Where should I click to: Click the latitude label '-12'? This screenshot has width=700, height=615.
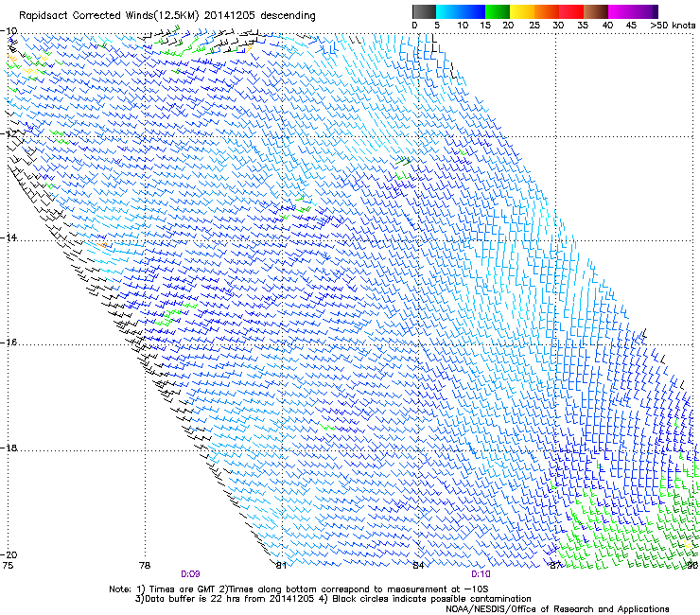(x=9, y=133)
